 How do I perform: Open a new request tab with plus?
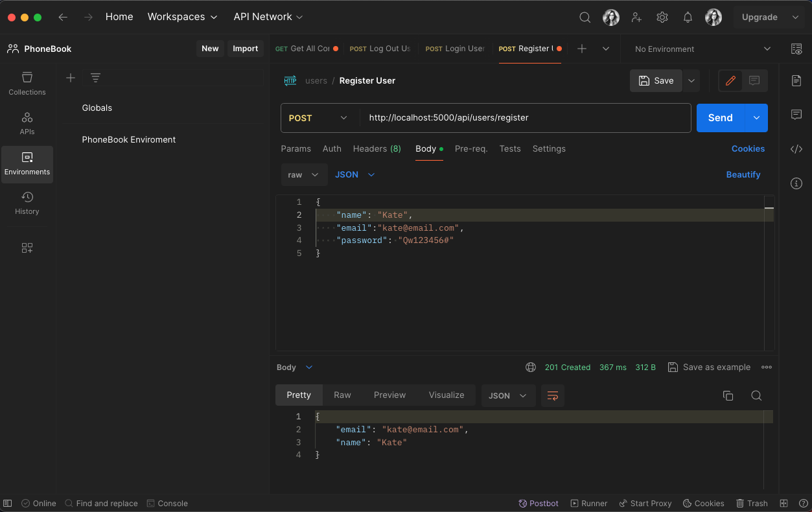click(582, 49)
